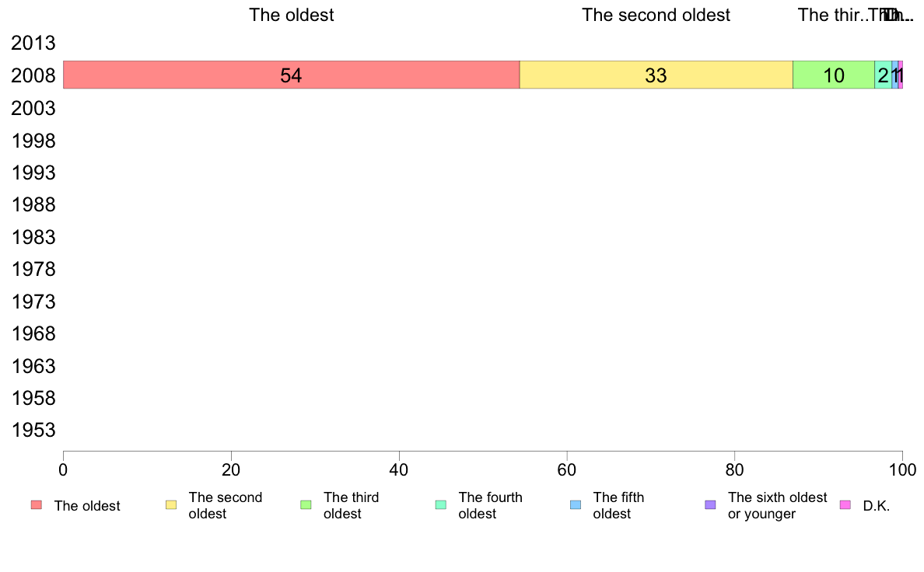Click 'The sixth oldest or younger' legend text

click(x=777, y=505)
